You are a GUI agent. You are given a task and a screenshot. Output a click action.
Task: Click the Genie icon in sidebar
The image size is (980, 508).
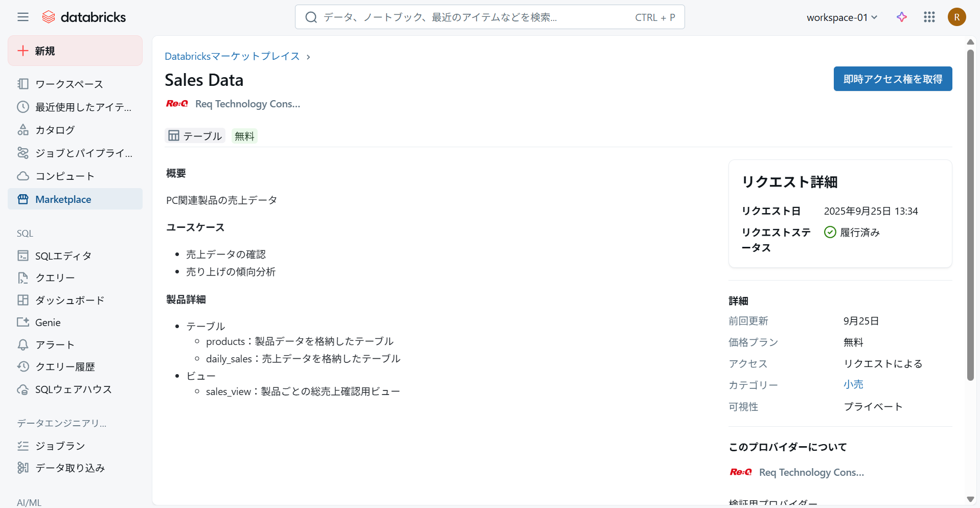coord(23,322)
